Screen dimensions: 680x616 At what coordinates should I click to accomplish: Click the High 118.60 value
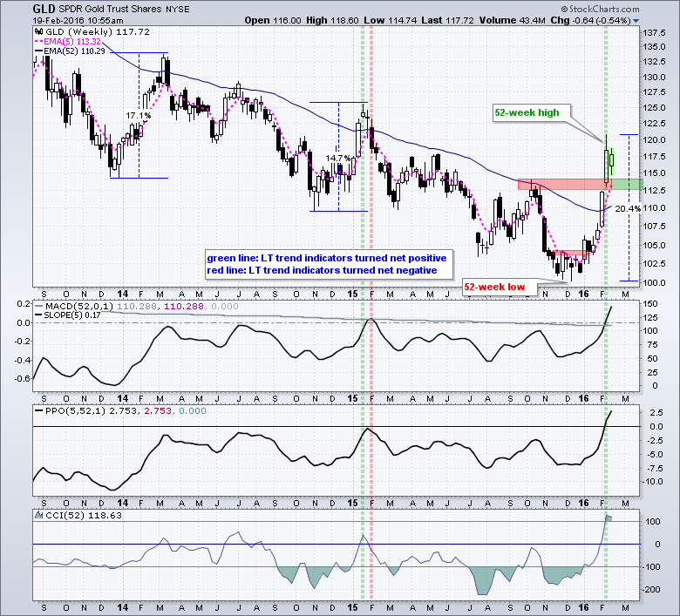pos(333,20)
